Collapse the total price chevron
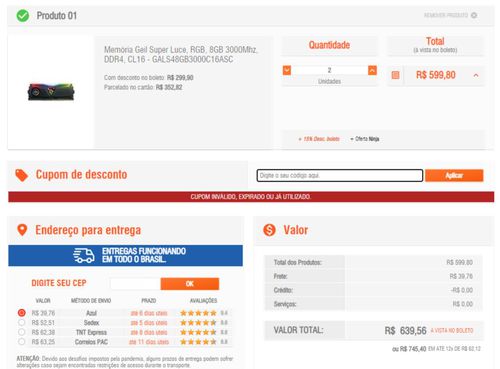 coord(476,75)
